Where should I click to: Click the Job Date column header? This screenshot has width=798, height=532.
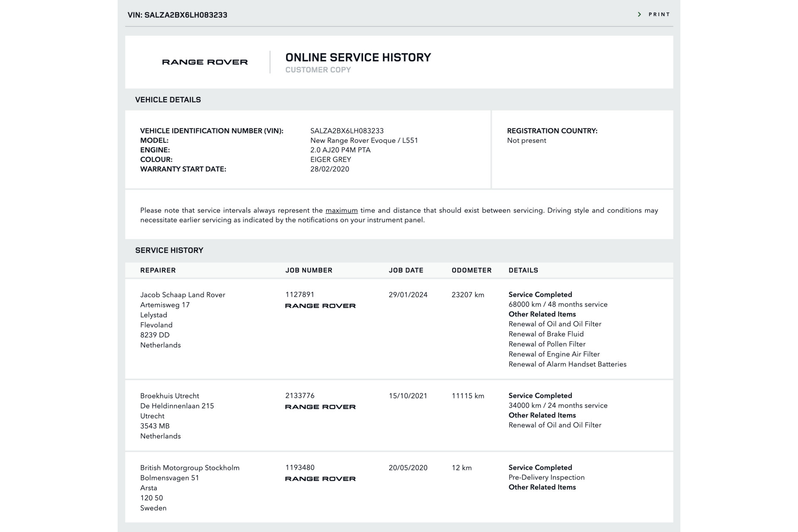tap(406, 270)
